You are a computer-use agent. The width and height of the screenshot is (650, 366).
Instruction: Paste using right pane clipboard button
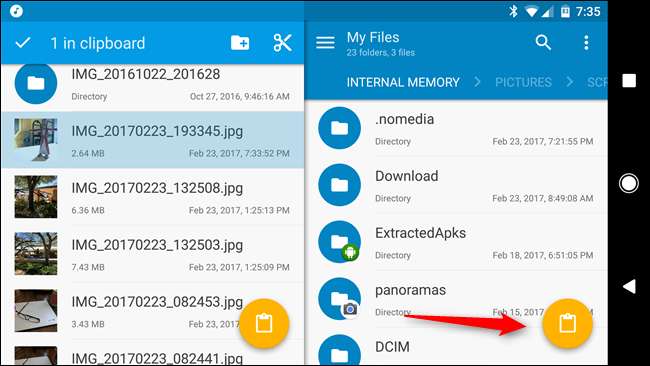[x=568, y=323]
